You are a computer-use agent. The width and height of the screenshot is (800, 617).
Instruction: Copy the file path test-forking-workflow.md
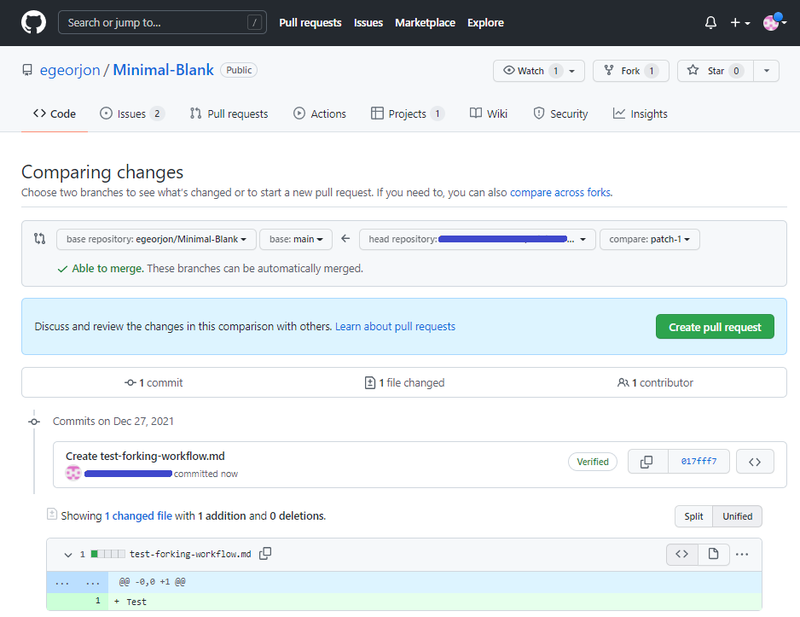[262, 554]
